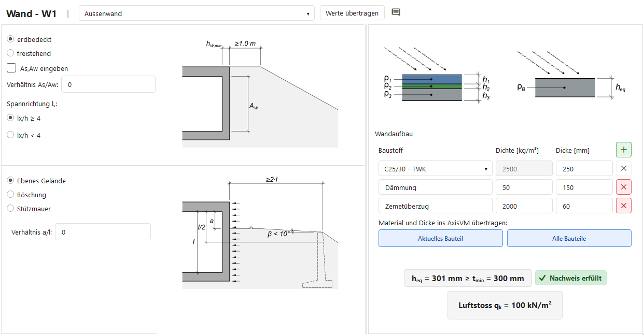Click the Verhältnis a/l input field

pos(103,232)
